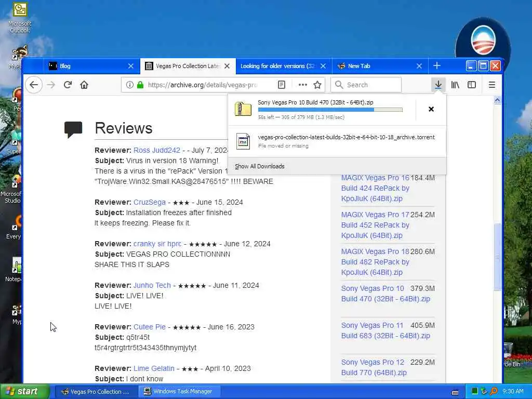The width and height of the screenshot is (532, 399).
Task: Switch to the Blog tab
Action: click(x=91, y=66)
